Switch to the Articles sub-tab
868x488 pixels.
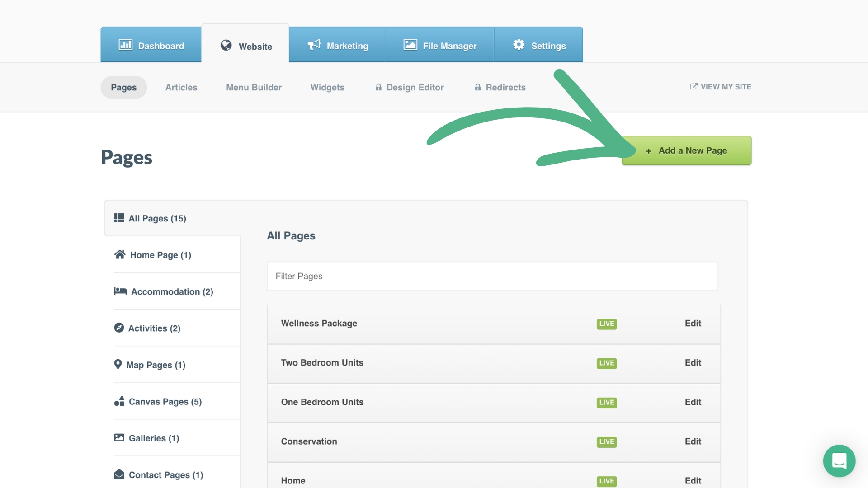181,88
